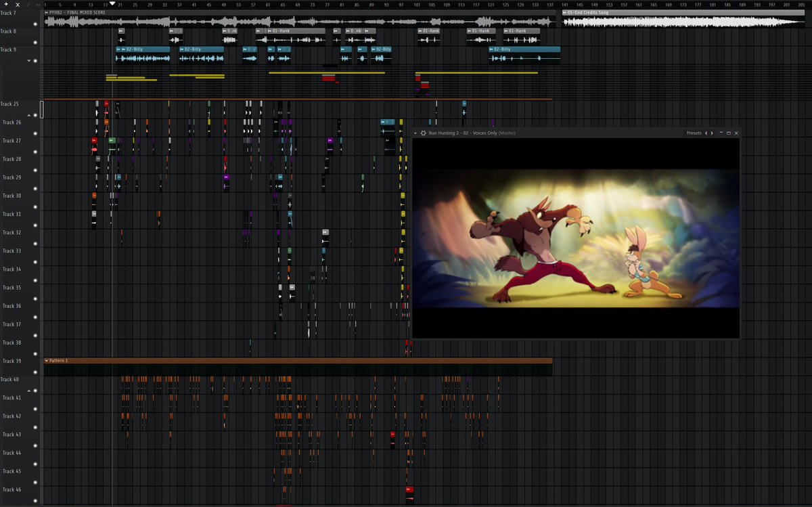The height and width of the screenshot is (507, 812).
Task: Open video window options dropdown arrow
Action: tap(415, 133)
